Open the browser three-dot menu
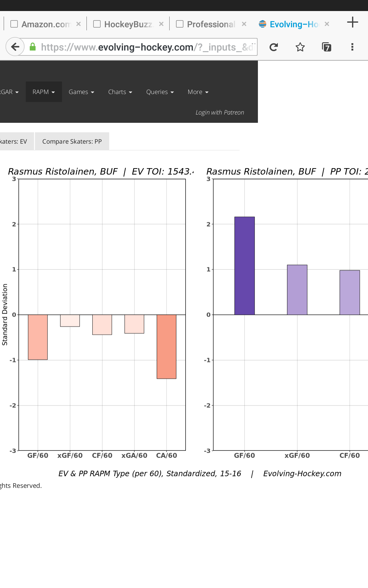Viewport: 368px width, 588px height. pyautogui.click(x=352, y=47)
